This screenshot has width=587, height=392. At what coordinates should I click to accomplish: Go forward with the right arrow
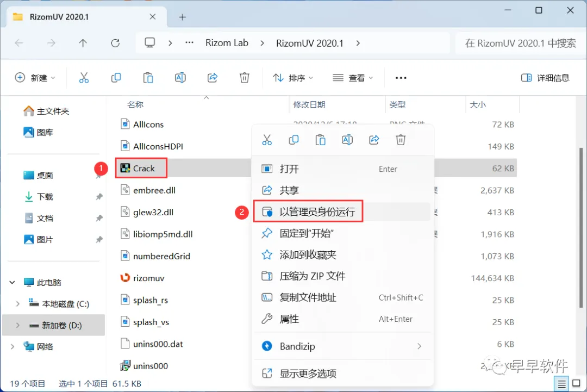coord(51,43)
